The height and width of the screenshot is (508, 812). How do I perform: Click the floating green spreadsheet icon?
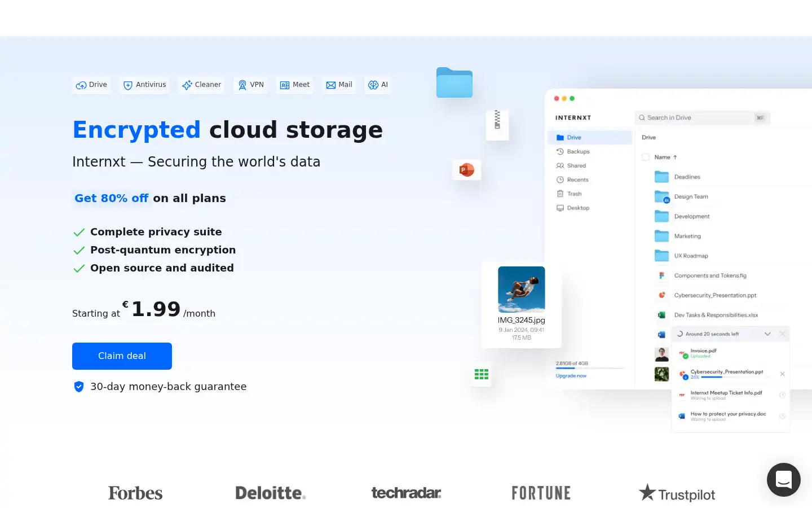tap(482, 374)
